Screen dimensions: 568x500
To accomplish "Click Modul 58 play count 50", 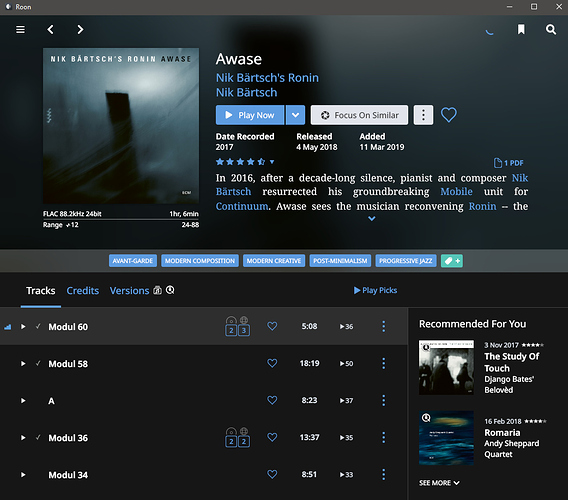I will click(x=346, y=363).
